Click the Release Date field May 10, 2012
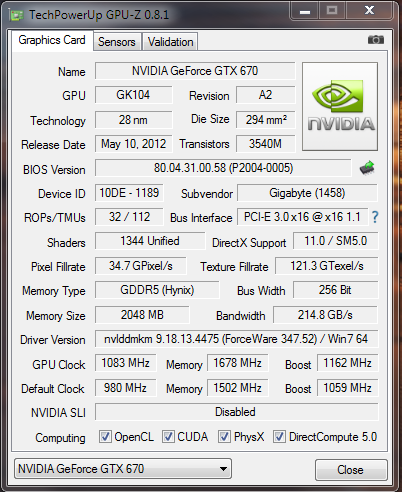 pyautogui.click(x=133, y=144)
